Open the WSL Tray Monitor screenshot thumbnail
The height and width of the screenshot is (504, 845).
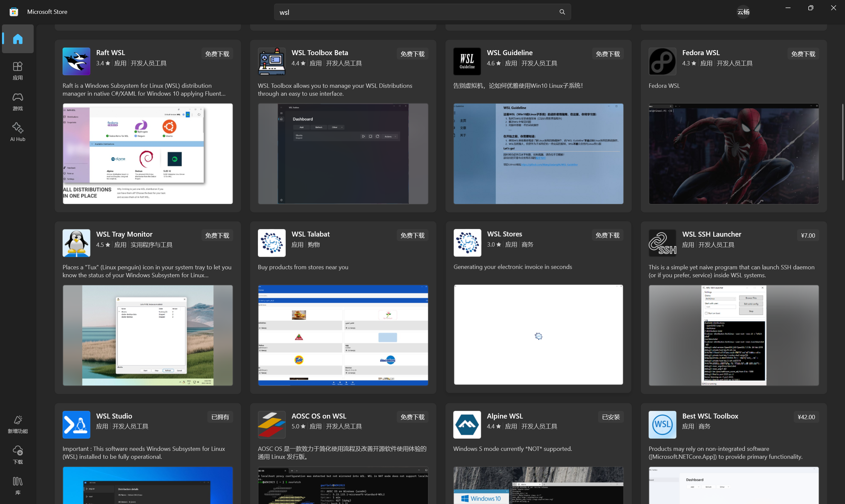pos(148,335)
